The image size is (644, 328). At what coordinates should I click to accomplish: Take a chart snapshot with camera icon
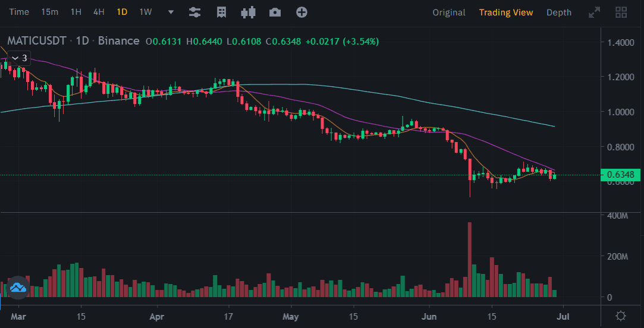pyautogui.click(x=275, y=12)
